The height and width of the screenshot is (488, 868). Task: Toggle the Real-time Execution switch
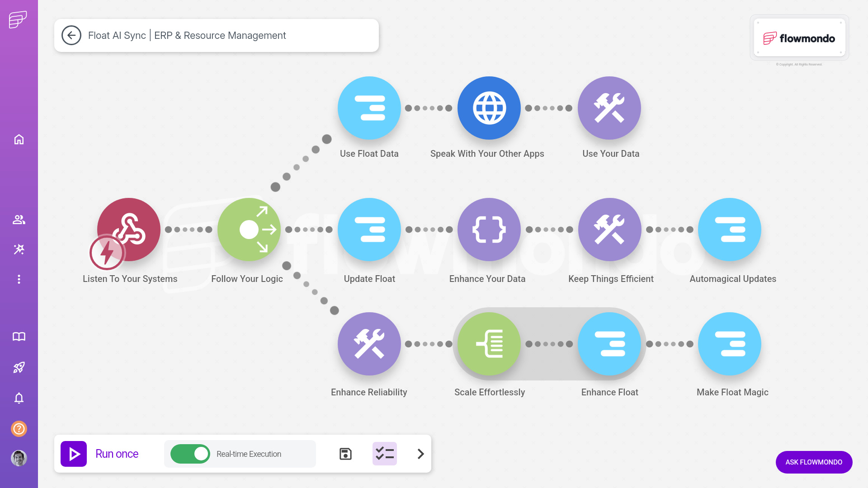tap(190, 454)
